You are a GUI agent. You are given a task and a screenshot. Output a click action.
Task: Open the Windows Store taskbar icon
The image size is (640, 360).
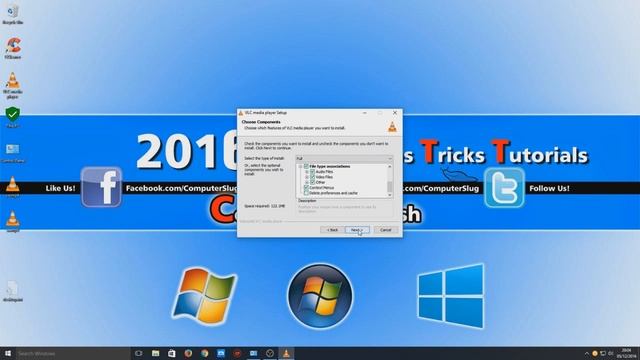171,353
